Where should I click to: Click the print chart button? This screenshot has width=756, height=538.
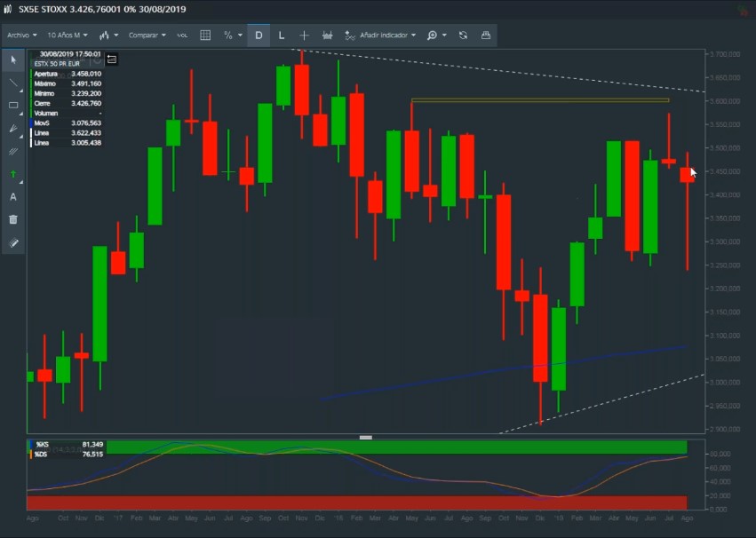(x=486, y=36)
